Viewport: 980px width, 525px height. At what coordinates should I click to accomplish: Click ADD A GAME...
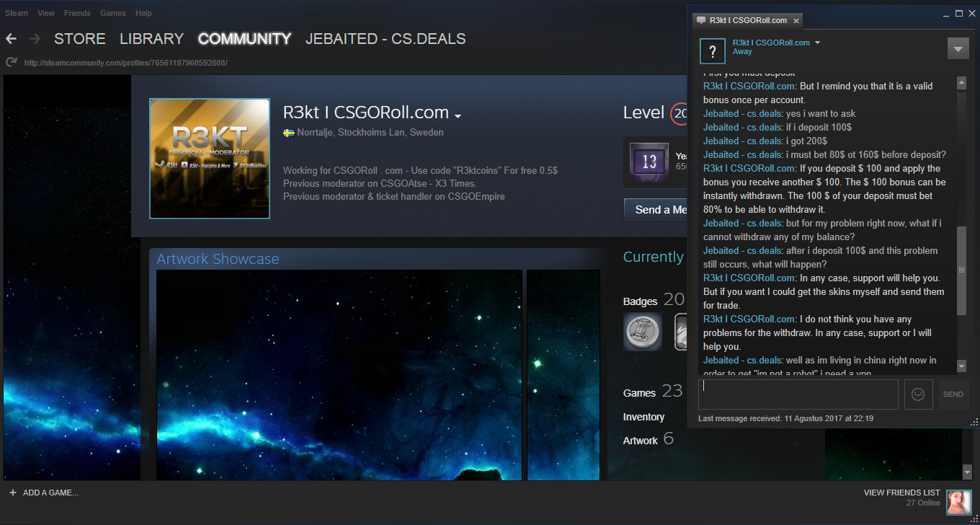50,493
